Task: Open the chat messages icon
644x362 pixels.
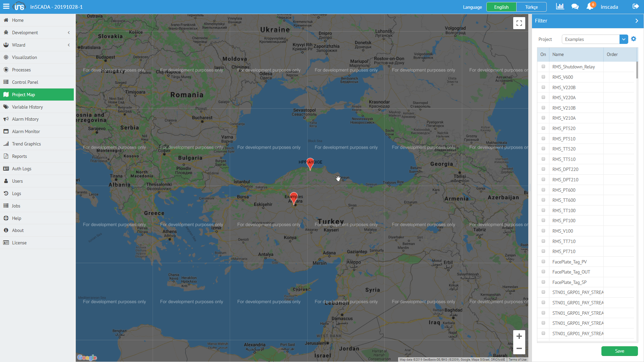Action: (x=575, y=7)
